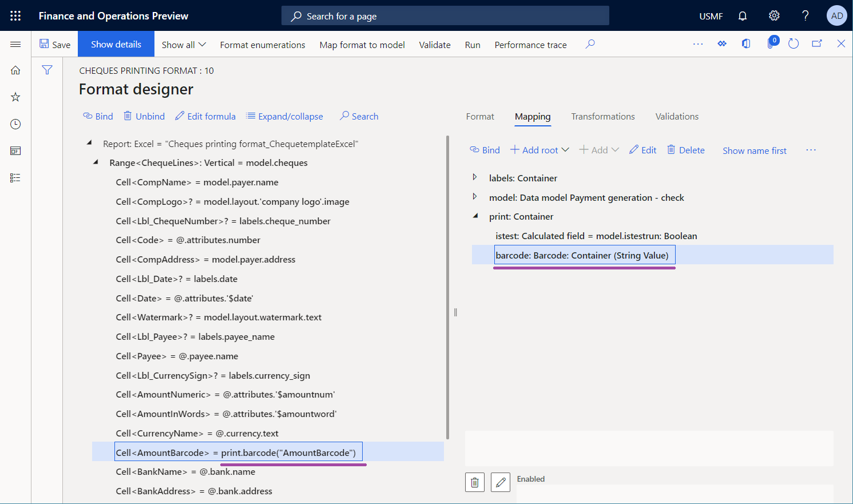The height and width of the screenshot is (504, 853).
Task: Open the app launcher waffle menu
Action: click(15, 15)
